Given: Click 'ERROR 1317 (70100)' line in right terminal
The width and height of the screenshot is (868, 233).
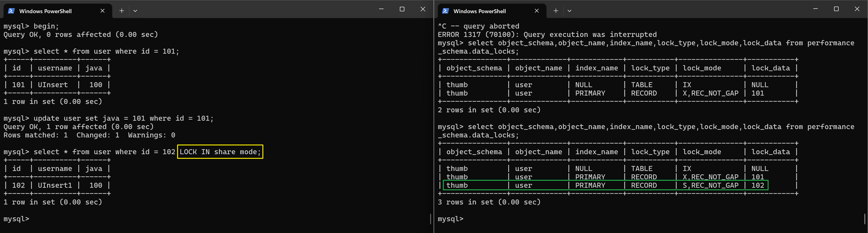Looking at the screenshot, I should (x=547, y=35).
